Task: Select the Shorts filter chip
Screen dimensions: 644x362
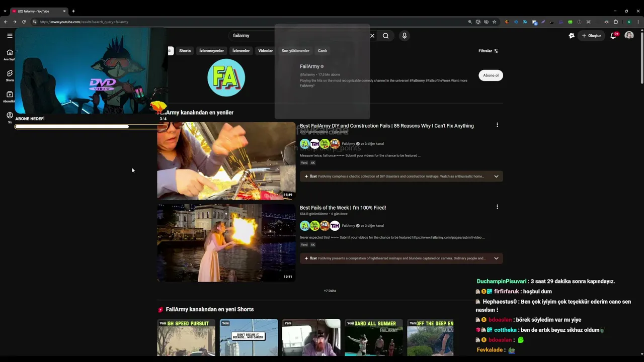Action: [185, 51]
